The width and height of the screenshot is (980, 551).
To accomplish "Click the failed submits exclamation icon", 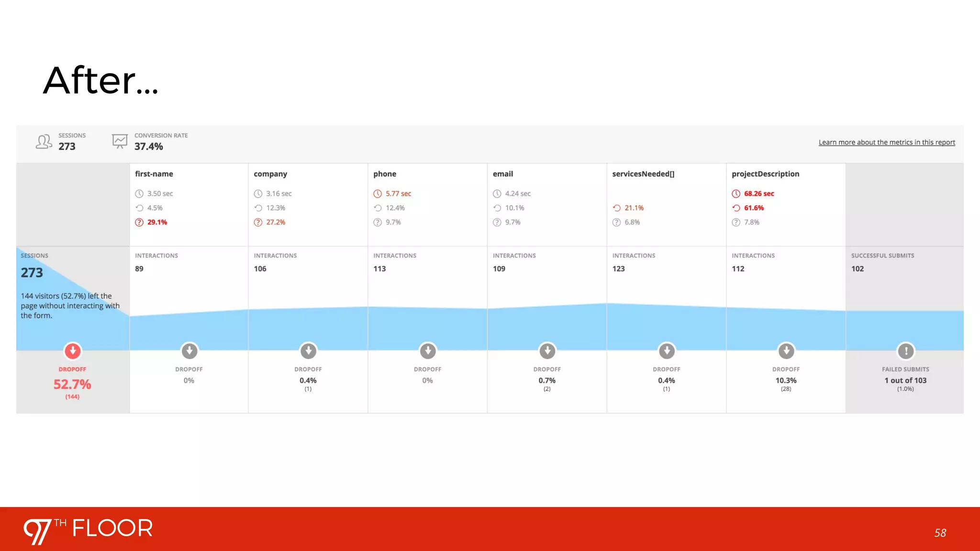I will click(x=906, y=351).
